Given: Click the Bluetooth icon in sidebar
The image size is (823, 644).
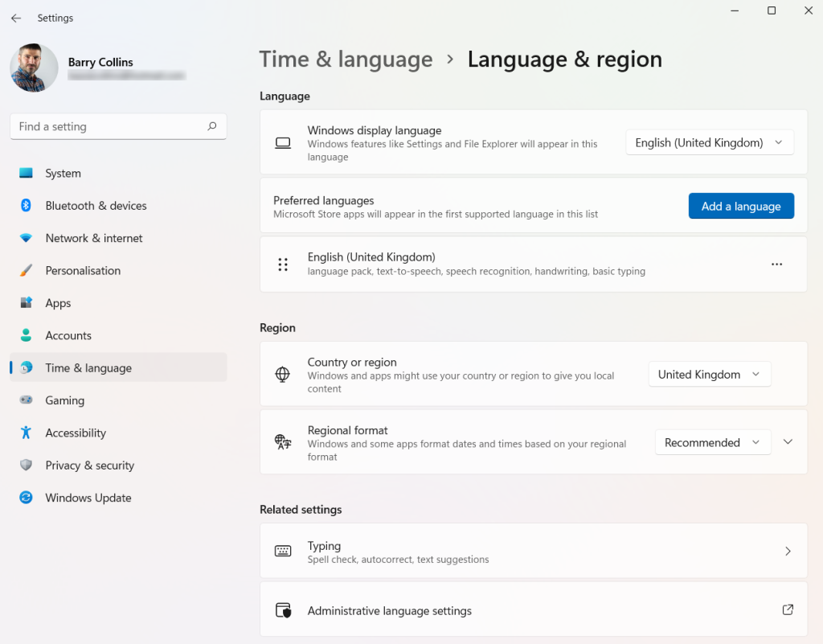Looking at the screenshot, I should click(x=26, y=205).
